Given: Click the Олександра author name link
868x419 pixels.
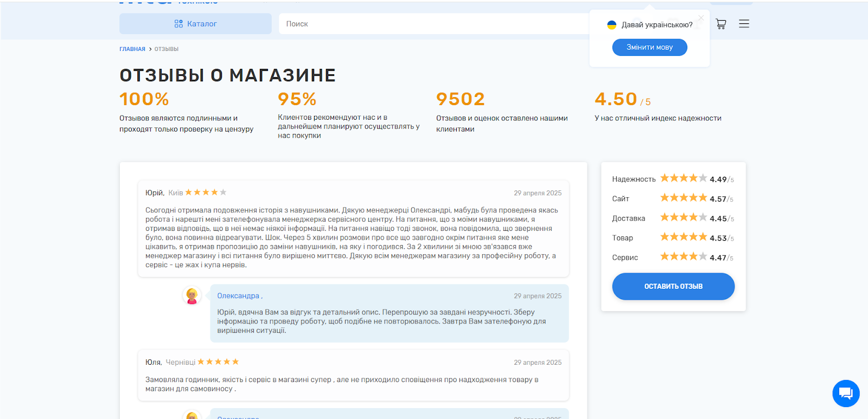Looking at the screenshot, I should pyautogui.click(x=238, y=296).
